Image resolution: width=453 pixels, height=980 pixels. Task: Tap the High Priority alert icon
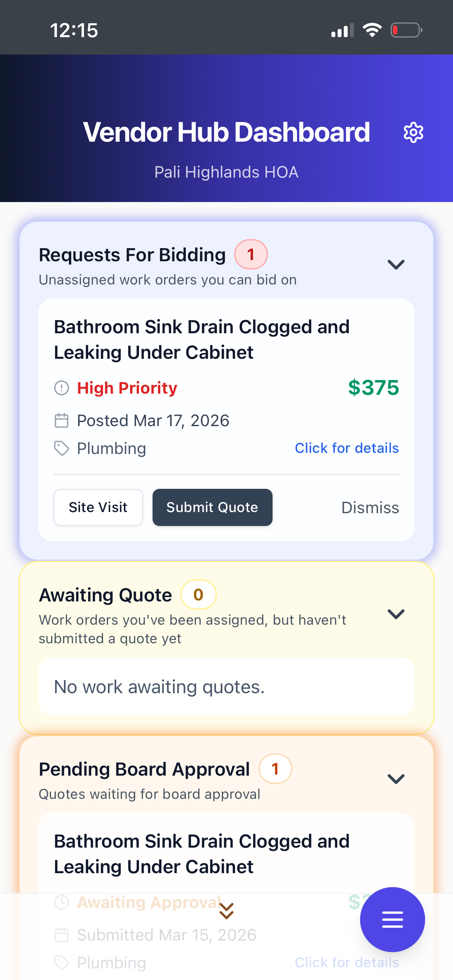click(x=62, y=388)
